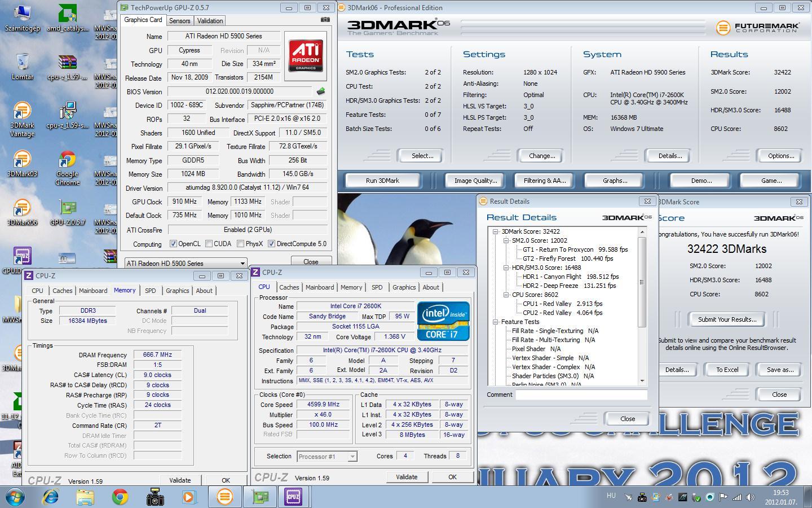Open the Graphics tab in CPU-Z processor window

tap(404, 287)
